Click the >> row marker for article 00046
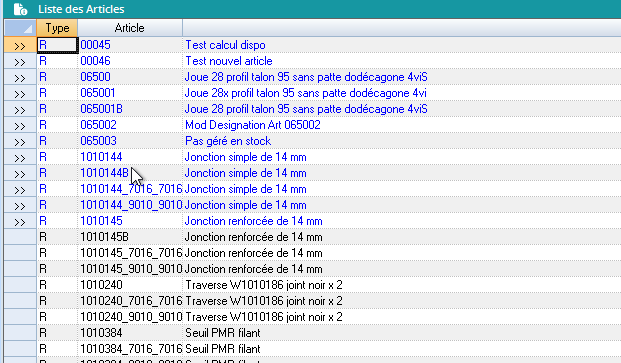Viewport: 621px width, 363px height. 20,61
